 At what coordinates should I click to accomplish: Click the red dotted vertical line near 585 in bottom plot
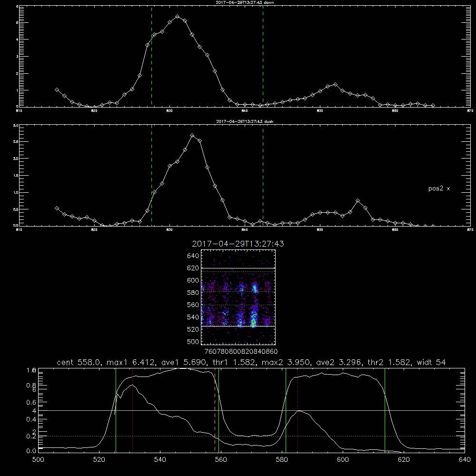[297, 410]
